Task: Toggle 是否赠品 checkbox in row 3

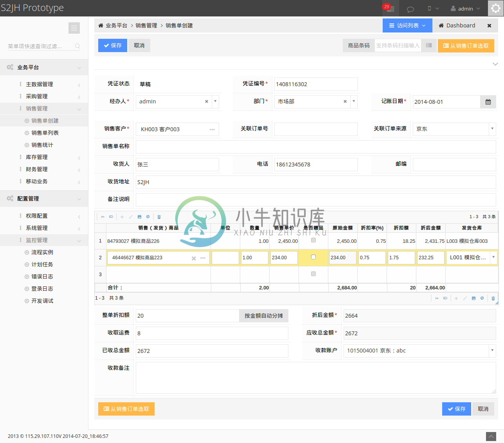Action: pyautogui.click(x=313, y=274)
